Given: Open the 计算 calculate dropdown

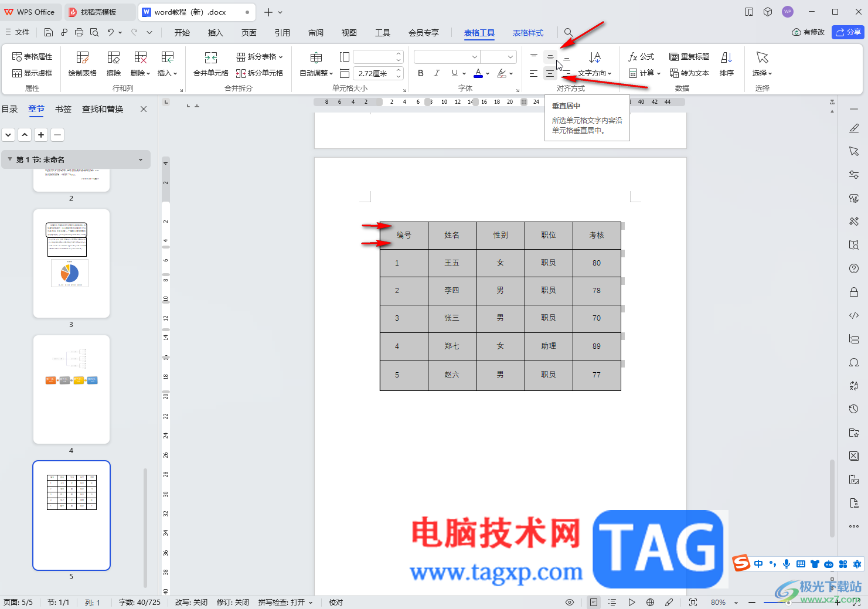Looking at the screenshot, I should pos(644,73).
